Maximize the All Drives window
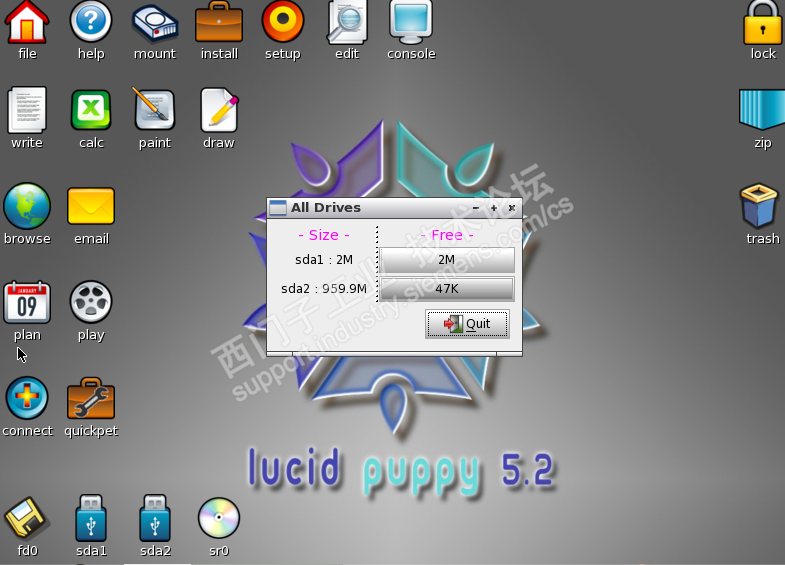The width and height of the screenshot is (785, 565). point(494,208)
